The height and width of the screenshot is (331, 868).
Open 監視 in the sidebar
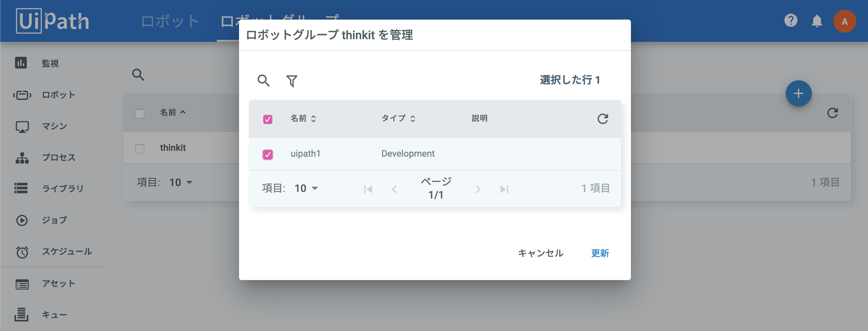50,63
